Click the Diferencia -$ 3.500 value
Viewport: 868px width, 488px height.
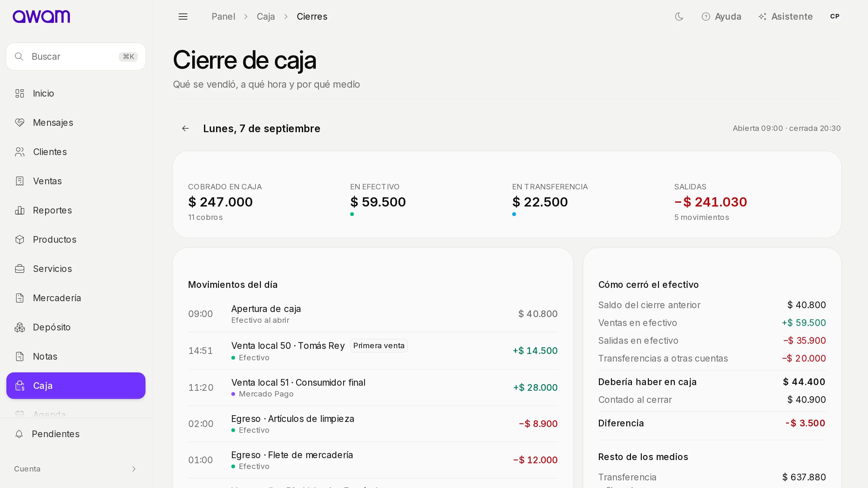tap(805, 423)
